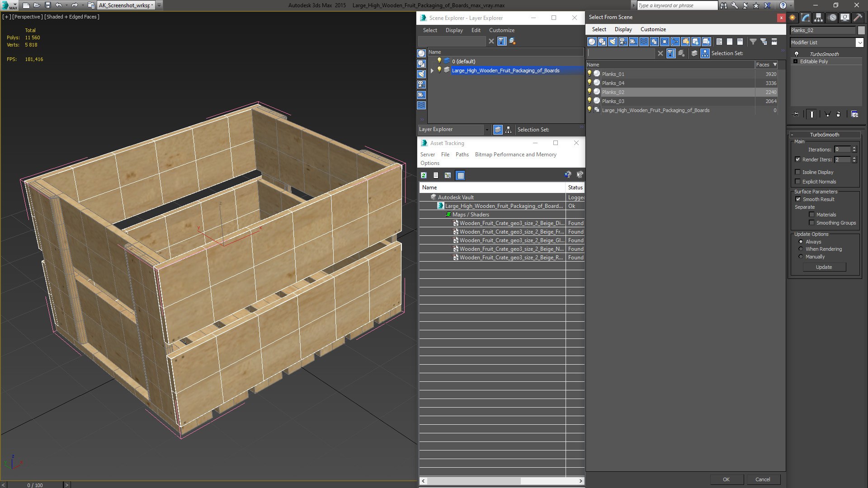868x488 pixels.
Task: Toggle Display Space Warps filter in Select From Scene
Action: point(644,42)
